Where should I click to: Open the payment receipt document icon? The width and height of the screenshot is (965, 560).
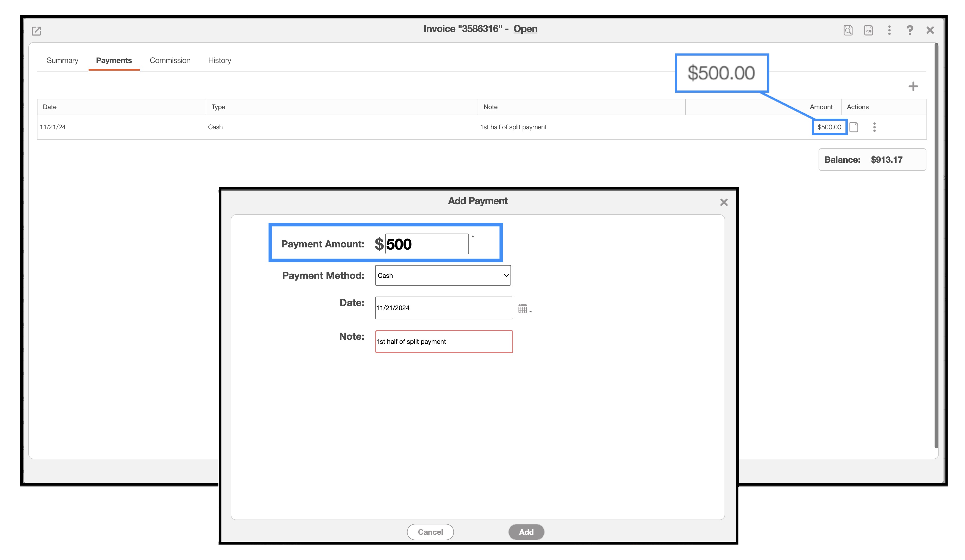(x=854, y=127)
